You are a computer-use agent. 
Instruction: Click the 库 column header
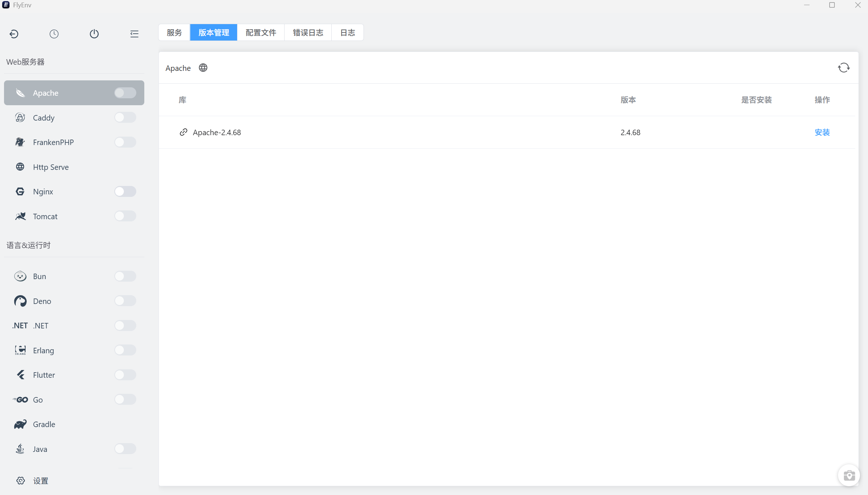pyautogui.click(x=182, y=100)
